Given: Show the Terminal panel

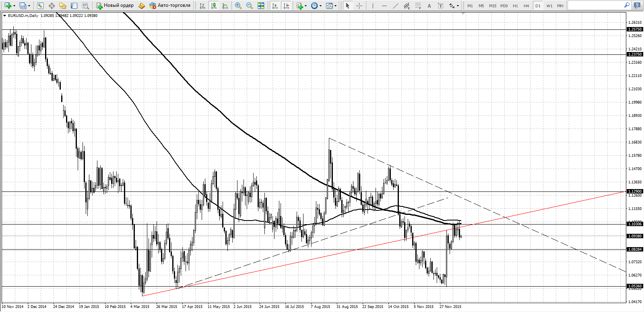Looking at the screenshot, I should (74, 6).
